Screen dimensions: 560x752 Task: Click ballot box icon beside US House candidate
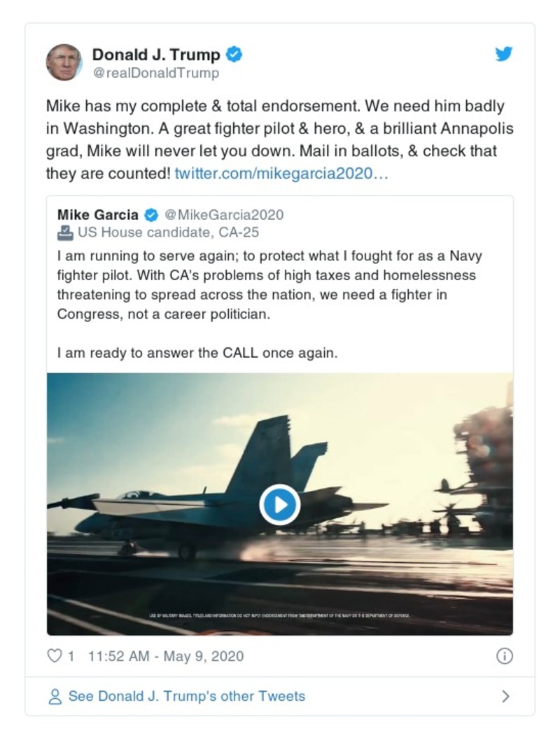pyautogui.click(x=65, y=232)
